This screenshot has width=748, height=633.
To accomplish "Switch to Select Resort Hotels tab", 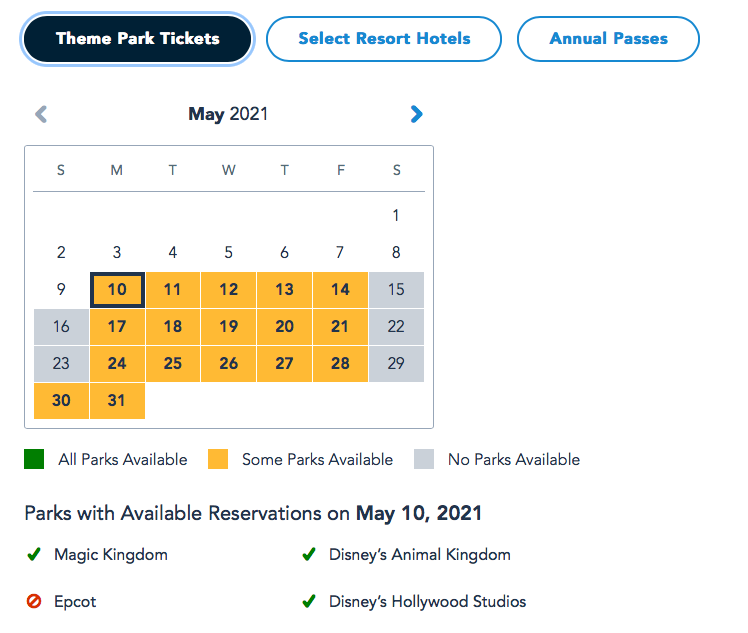I will [x=384, y=39].
